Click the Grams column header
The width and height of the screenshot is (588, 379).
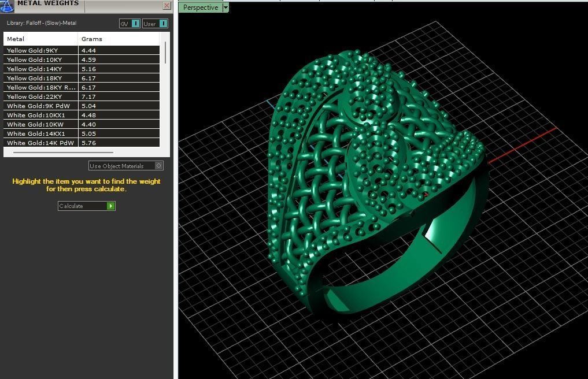[x=119, y=39]
